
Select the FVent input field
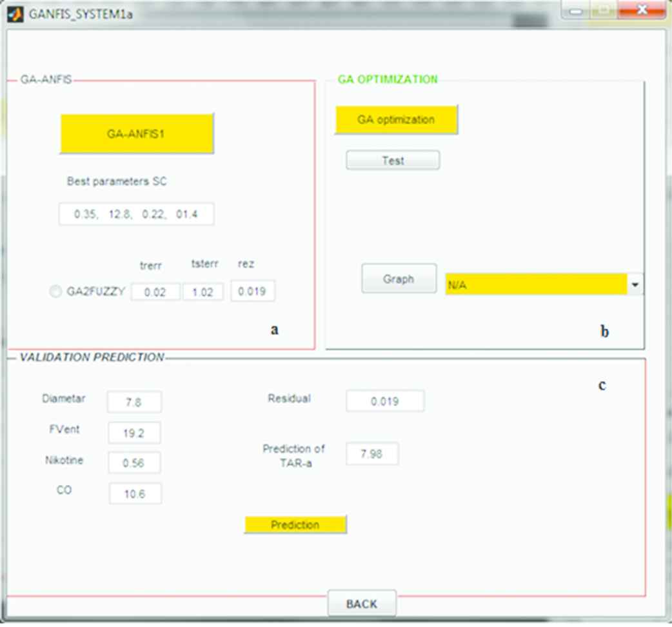click(x=134, y=433)
